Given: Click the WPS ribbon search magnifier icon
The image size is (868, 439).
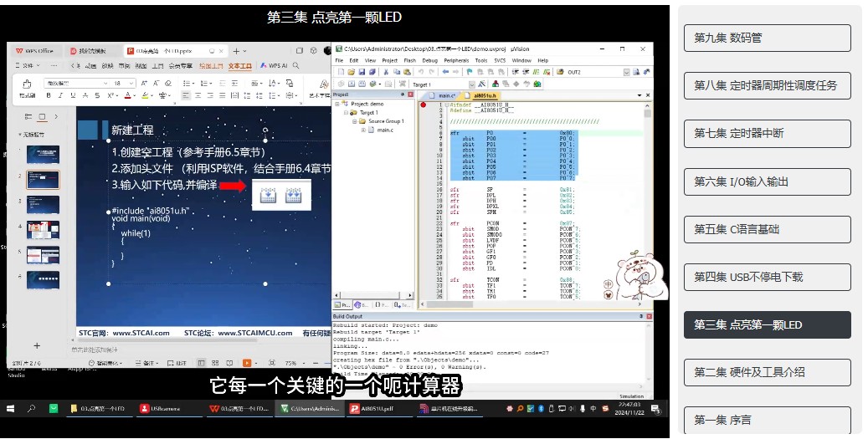Looking at the screenshot, I should [296, 65].
